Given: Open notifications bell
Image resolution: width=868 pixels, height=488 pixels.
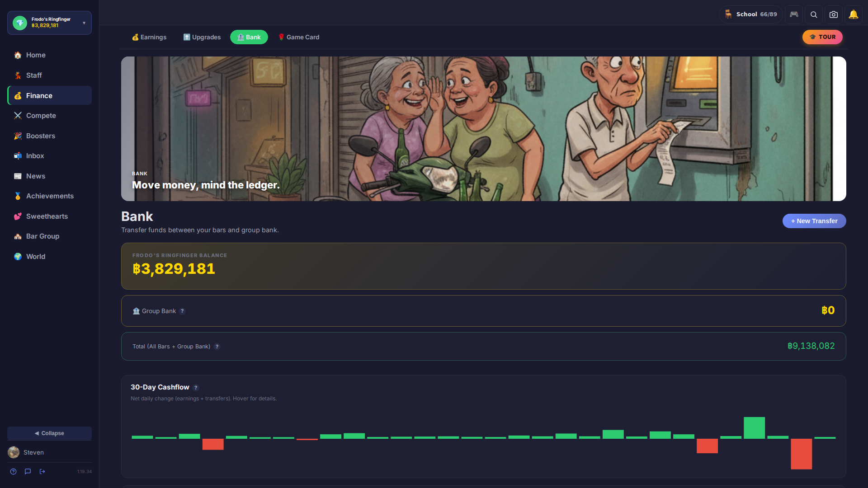Looking at the screenshot, I should tap(854, 14).
